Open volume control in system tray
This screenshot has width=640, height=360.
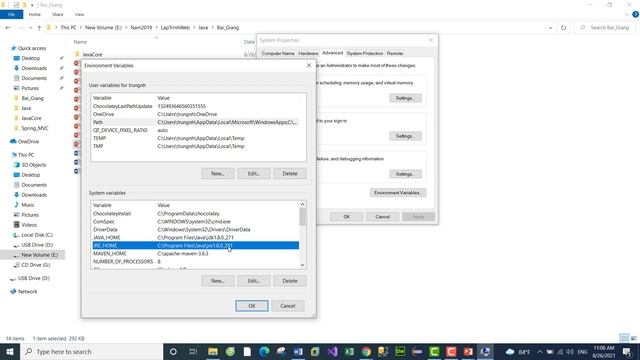tap(570, 351)
